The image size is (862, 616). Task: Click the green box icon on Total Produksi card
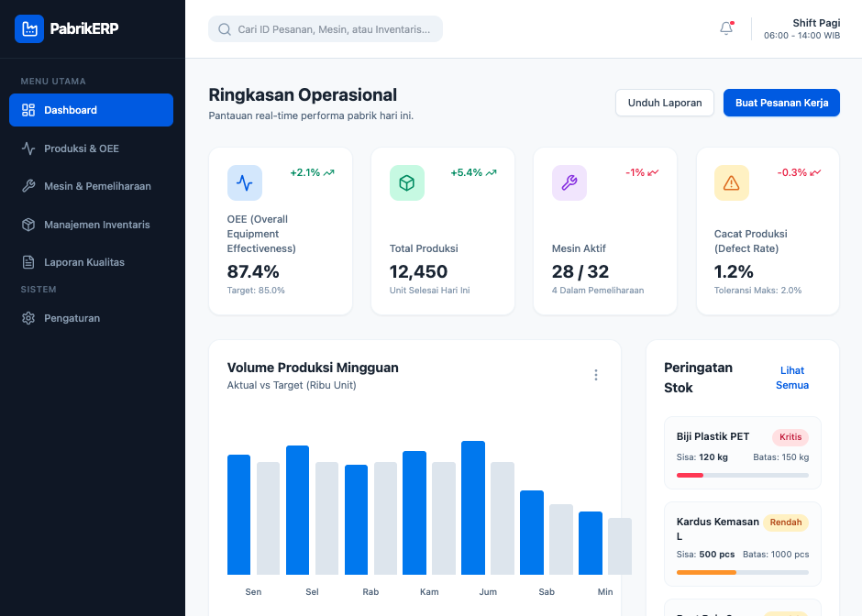[x=406, y=182]
